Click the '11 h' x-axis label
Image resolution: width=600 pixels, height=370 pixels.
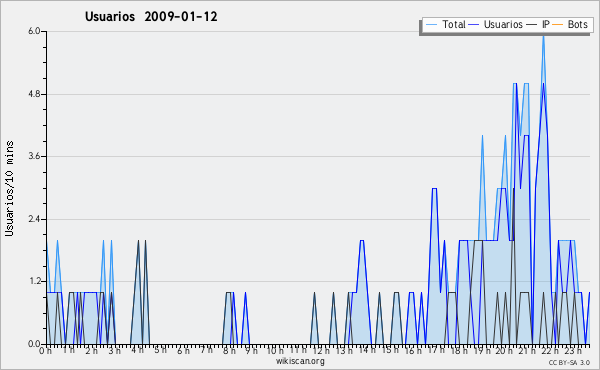[298, 350]
